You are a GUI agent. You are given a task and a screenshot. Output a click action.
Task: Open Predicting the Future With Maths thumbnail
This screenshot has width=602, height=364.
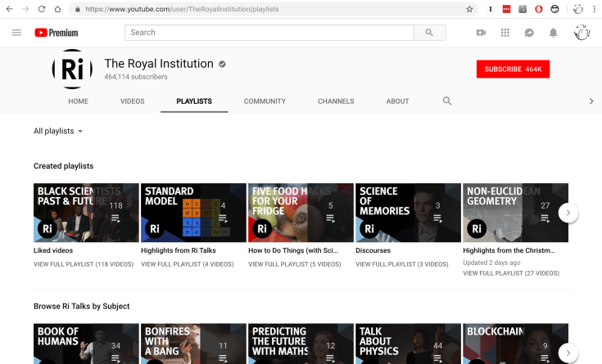coord(301,344)
